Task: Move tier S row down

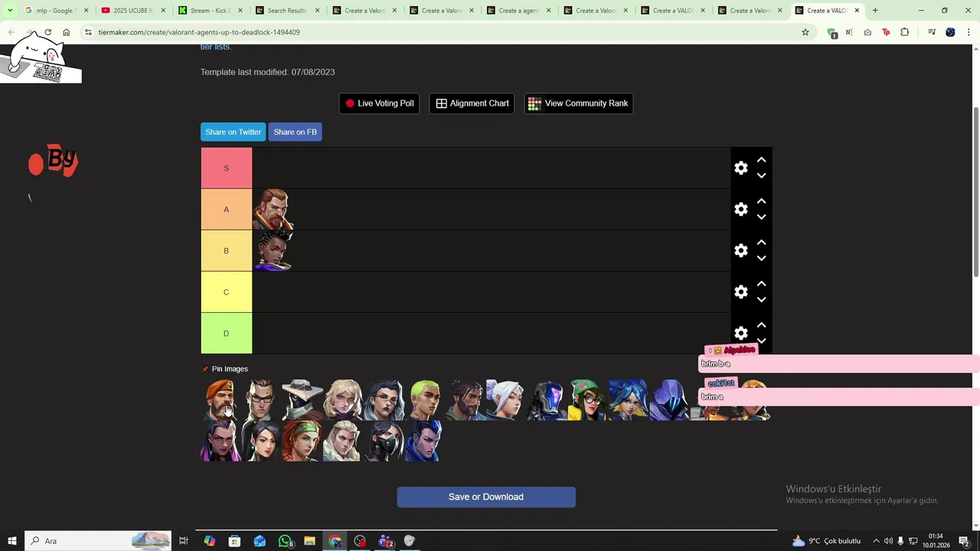Action: (762, 176)
